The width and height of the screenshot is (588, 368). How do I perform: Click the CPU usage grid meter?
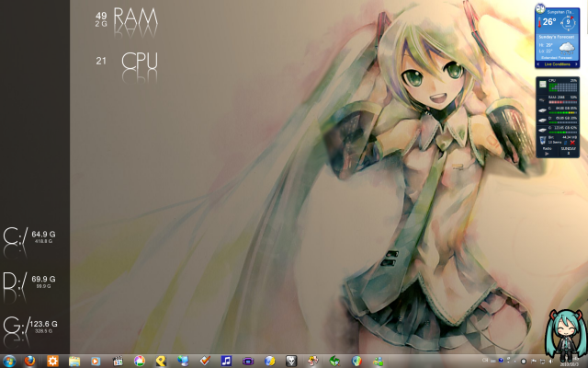(x=563, y=87)
